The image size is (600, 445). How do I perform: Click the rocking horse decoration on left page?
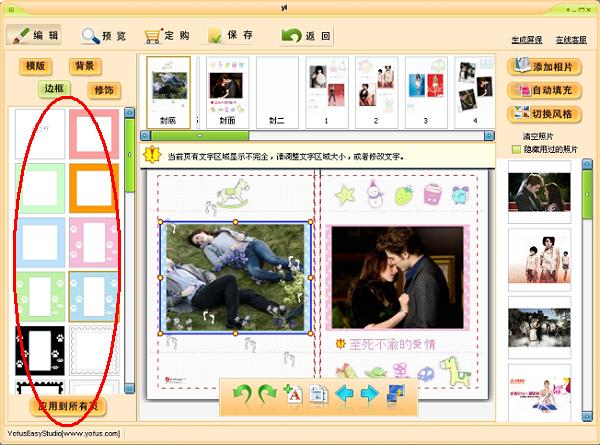[x=232, y=194]
